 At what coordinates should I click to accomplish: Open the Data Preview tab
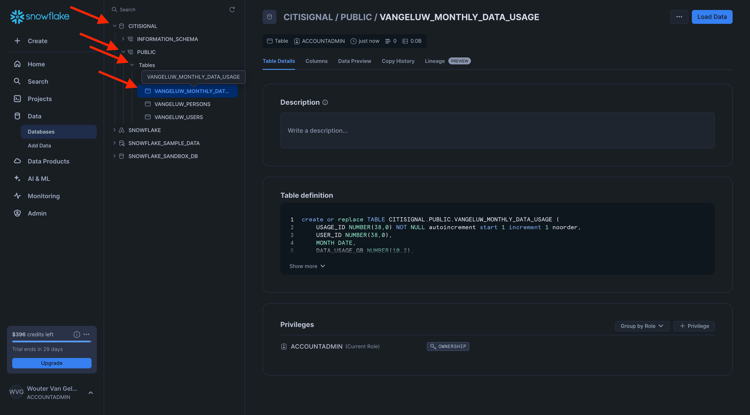(x=354, y=61)
